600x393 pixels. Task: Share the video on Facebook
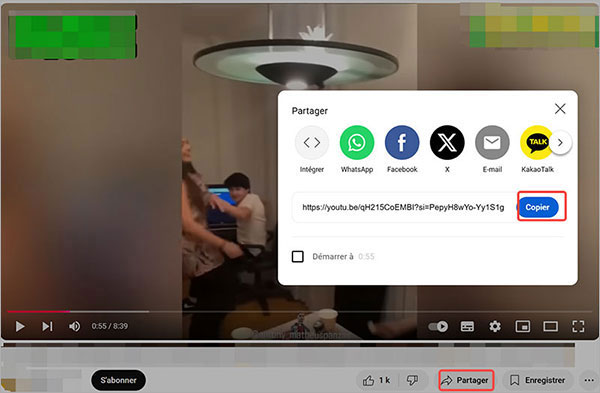(402, 143)
